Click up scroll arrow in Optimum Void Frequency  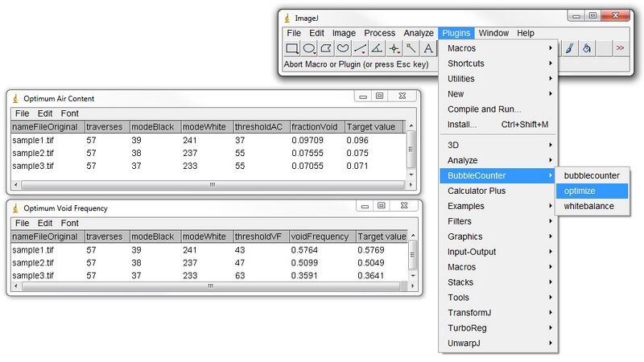pyautogui.click(x=413, y=235)
